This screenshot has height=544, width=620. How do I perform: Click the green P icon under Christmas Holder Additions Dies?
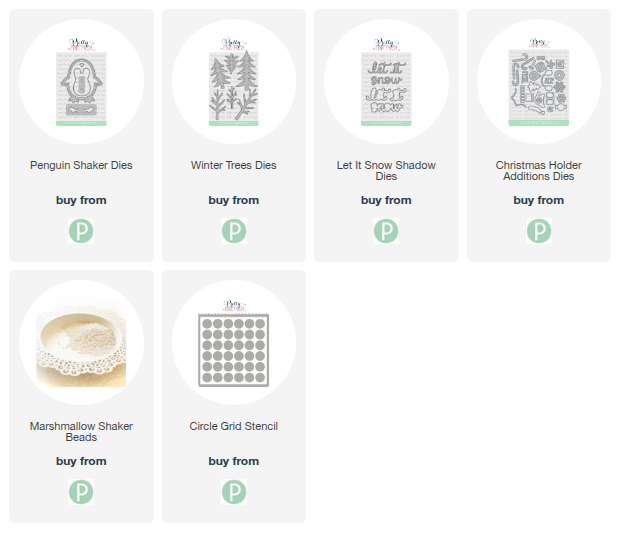(x=539, y=232)
